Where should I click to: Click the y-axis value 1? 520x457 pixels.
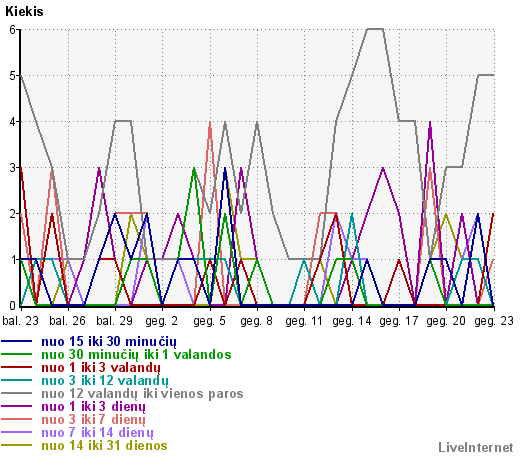point(12,259)
